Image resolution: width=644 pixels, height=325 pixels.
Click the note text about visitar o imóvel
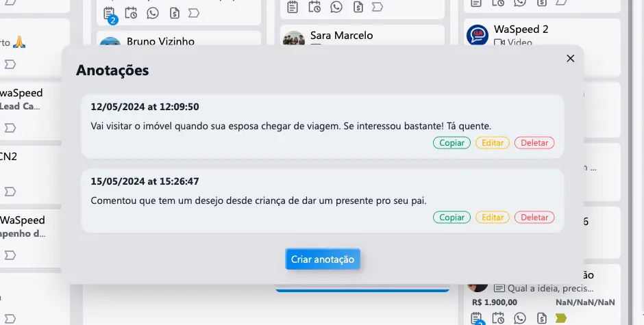(290, 126)
